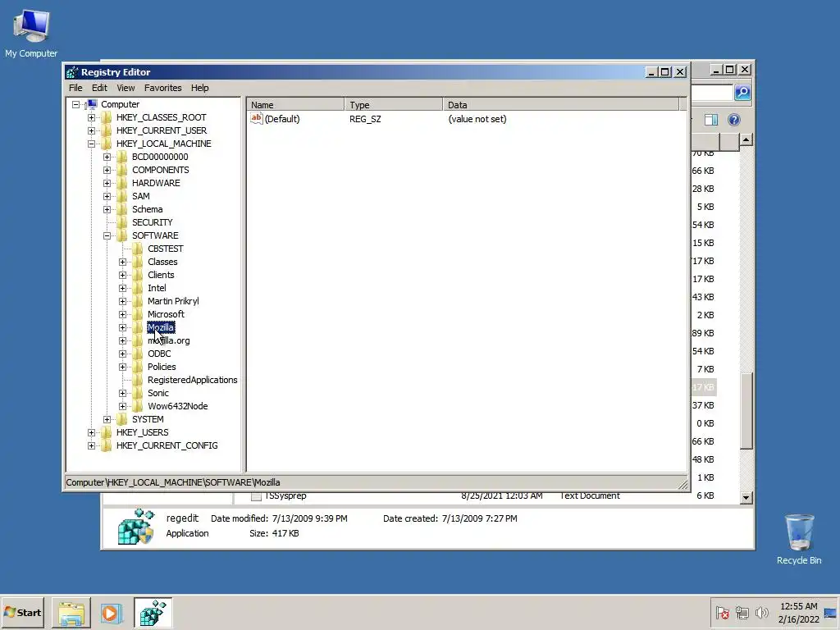Click the Start button
Image resolution: width=840 pixels, height=630 pixels.
pos(22,612)
